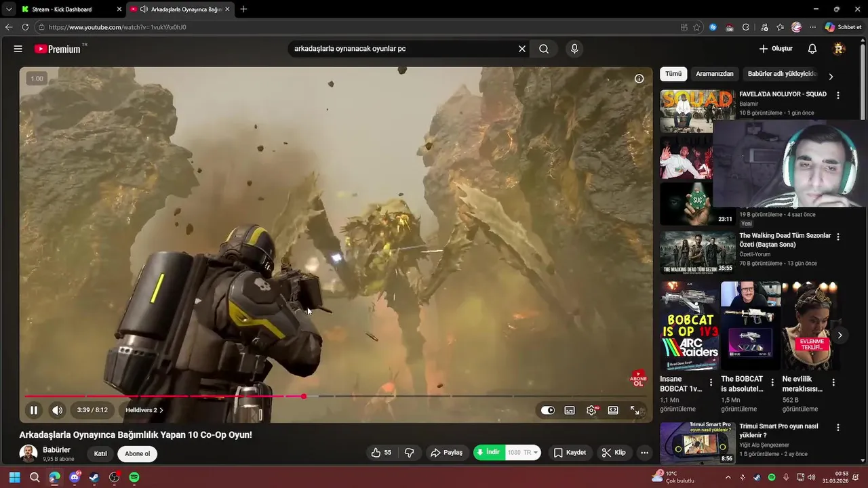
Task: Mute the player volume
Action: [58, 410]
